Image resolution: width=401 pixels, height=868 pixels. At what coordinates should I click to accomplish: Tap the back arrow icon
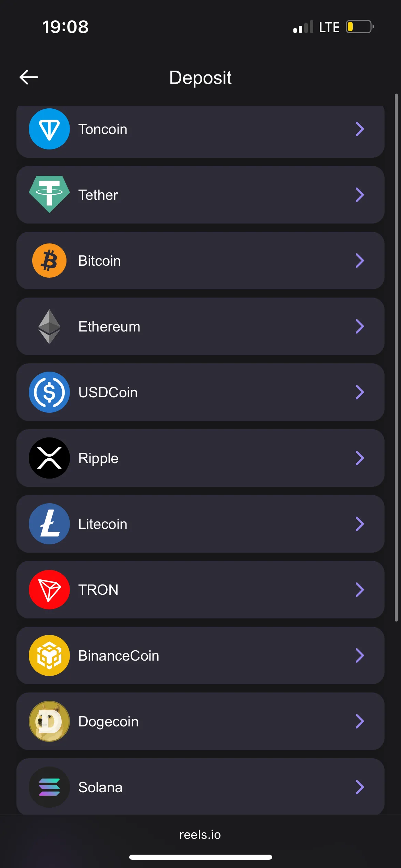click(x=29, y=77)
